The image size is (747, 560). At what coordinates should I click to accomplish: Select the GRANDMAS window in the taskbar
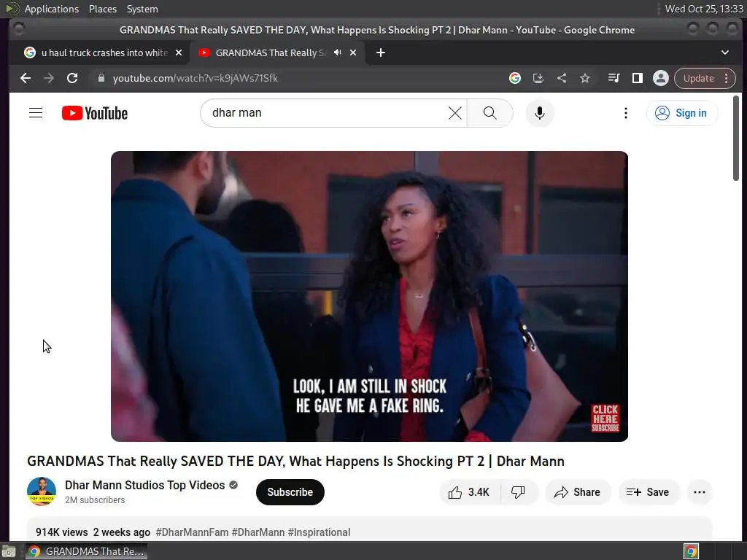(86, 551)
